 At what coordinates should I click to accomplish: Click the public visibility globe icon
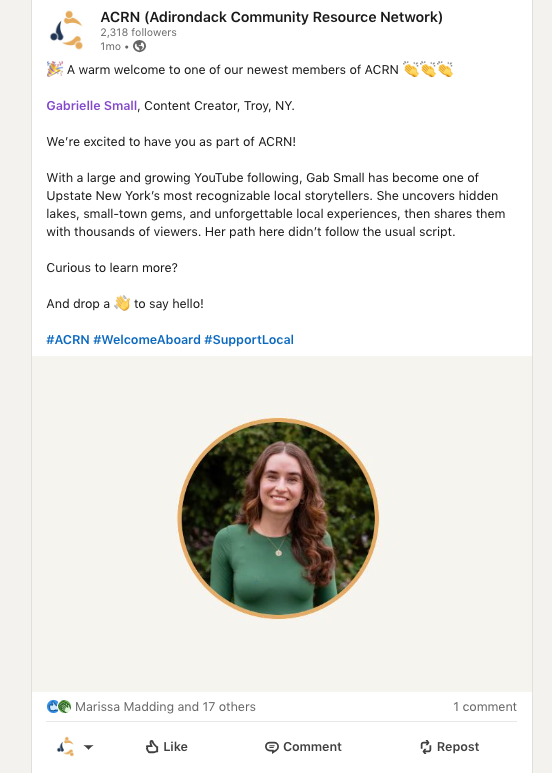pyautogui.click(x=139, y=46)
